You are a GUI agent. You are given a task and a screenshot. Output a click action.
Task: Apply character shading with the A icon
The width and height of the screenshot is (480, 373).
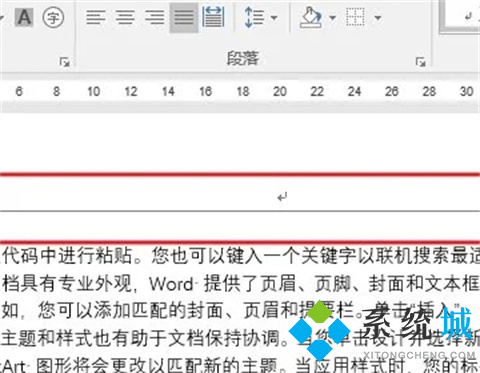24,17
